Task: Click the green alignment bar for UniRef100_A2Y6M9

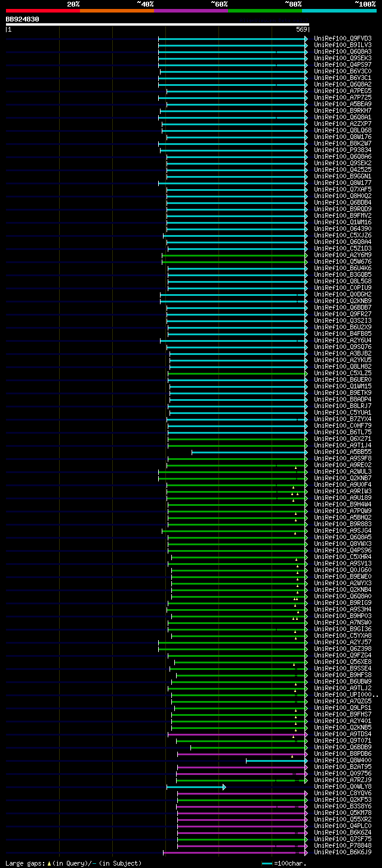Action: click(235, 255)
